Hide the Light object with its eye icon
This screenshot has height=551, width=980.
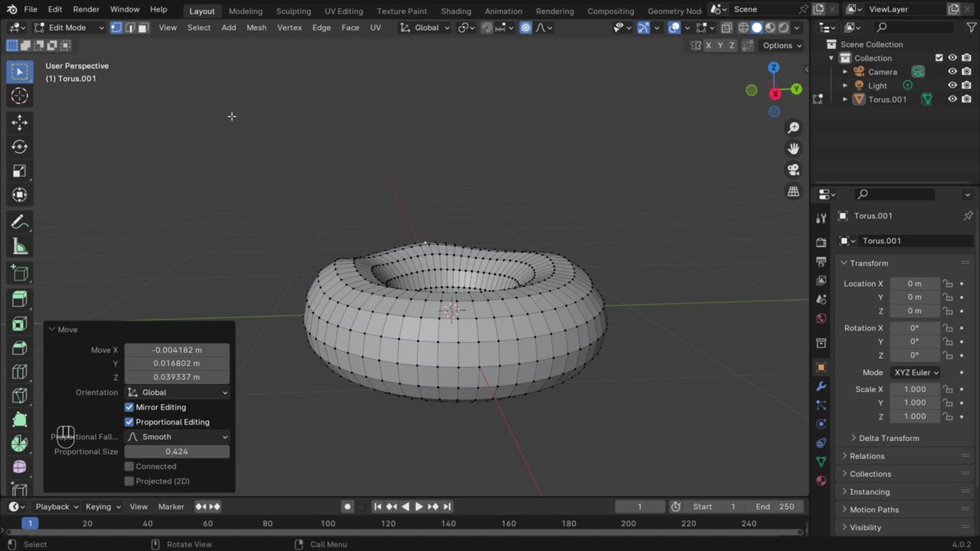(952, 86)
